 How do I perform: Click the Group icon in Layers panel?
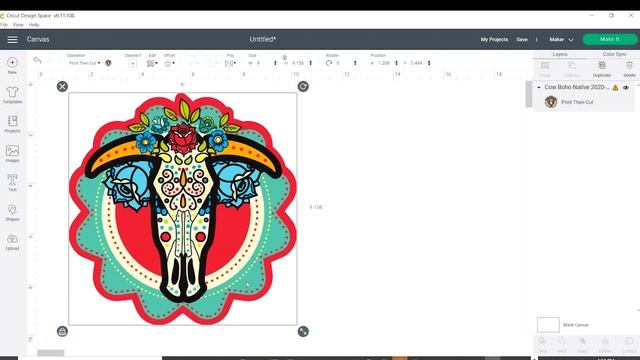click(x=545, y=66)
